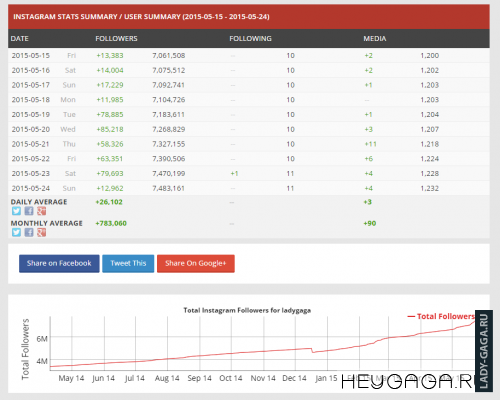Select the date 2015-05-15
The width and height of the screenshot is (500, 400).
(x=31, y=55)
